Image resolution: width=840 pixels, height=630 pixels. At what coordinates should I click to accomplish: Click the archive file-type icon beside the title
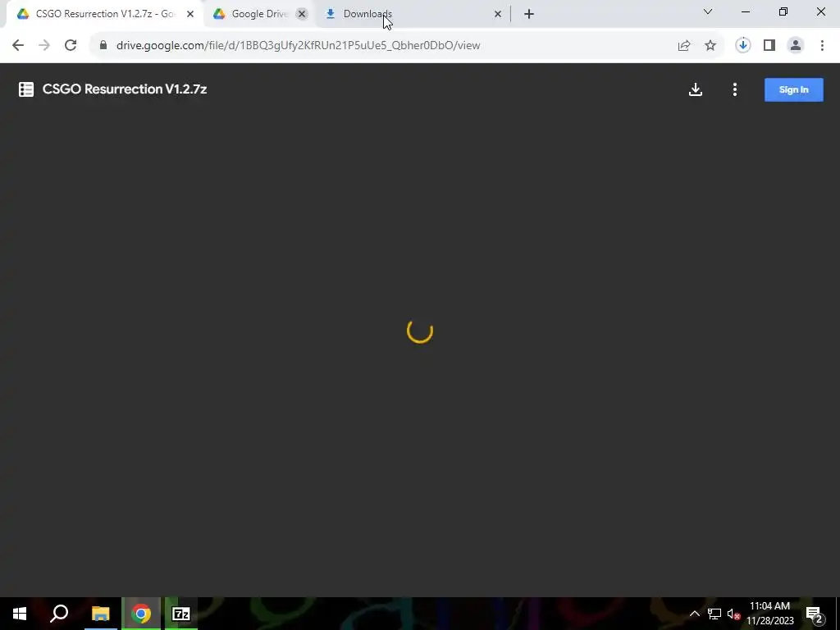(x=26, y=89)
